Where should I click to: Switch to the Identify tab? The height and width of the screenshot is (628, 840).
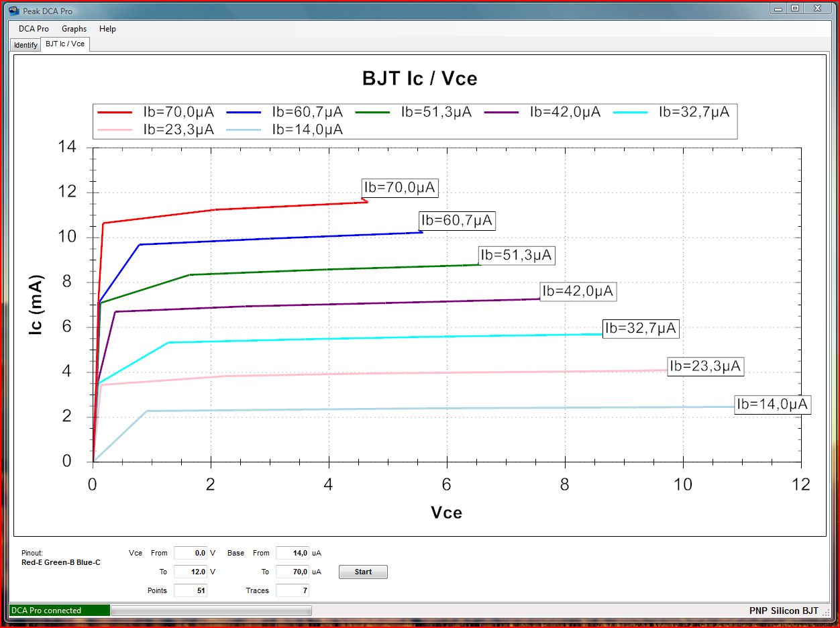pyautogui.click(x=25, y=45)
